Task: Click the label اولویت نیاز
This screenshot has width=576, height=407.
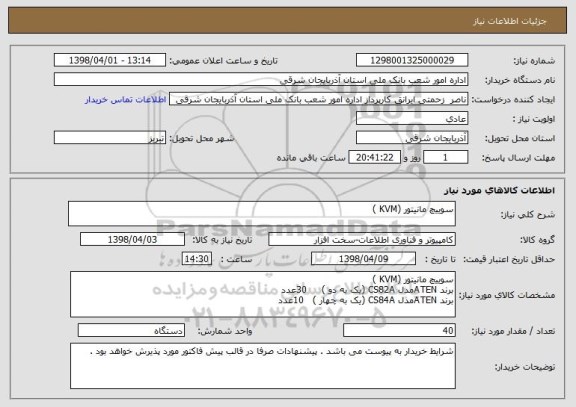Action: pyautogui.click(x=534, y=119)
